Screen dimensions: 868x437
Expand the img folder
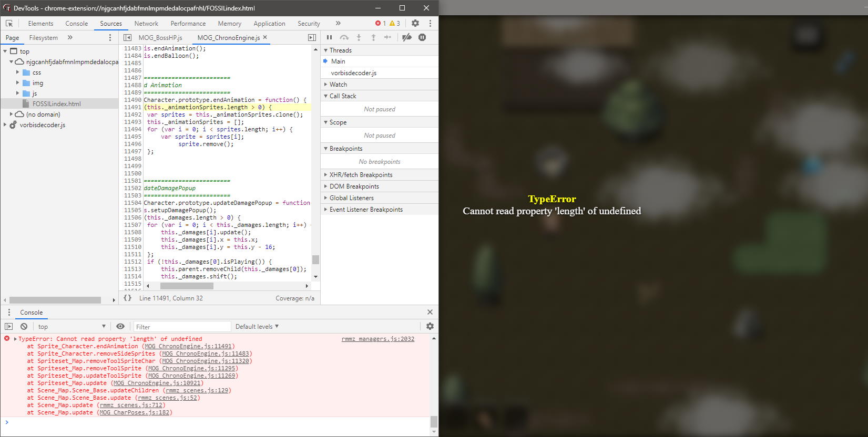click(18, 82)
